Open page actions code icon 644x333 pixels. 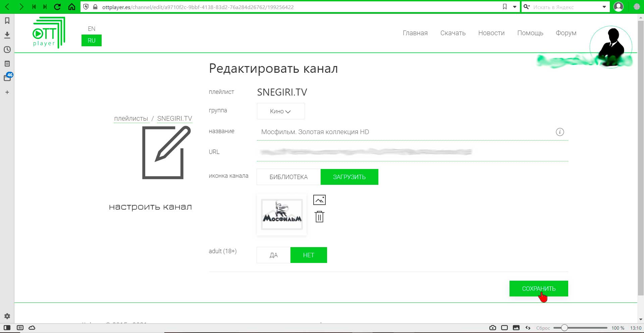528,328
